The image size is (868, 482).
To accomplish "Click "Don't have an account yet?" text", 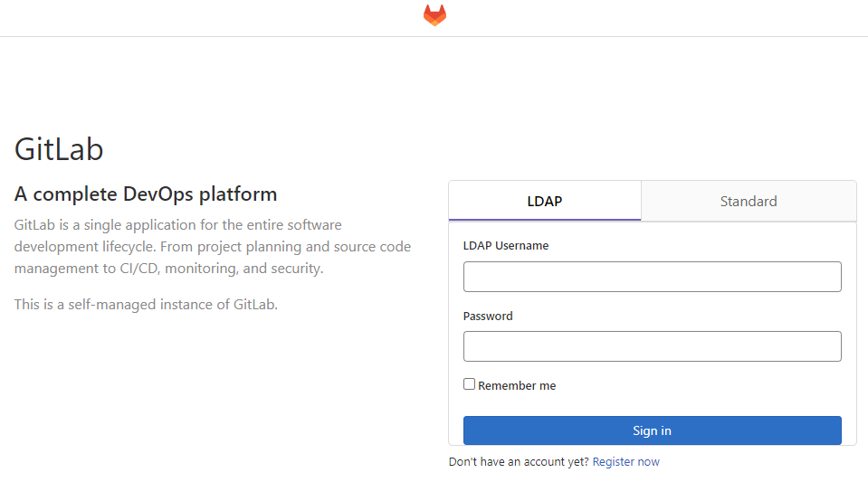I will pyautogui.click(x=519, y=461).
